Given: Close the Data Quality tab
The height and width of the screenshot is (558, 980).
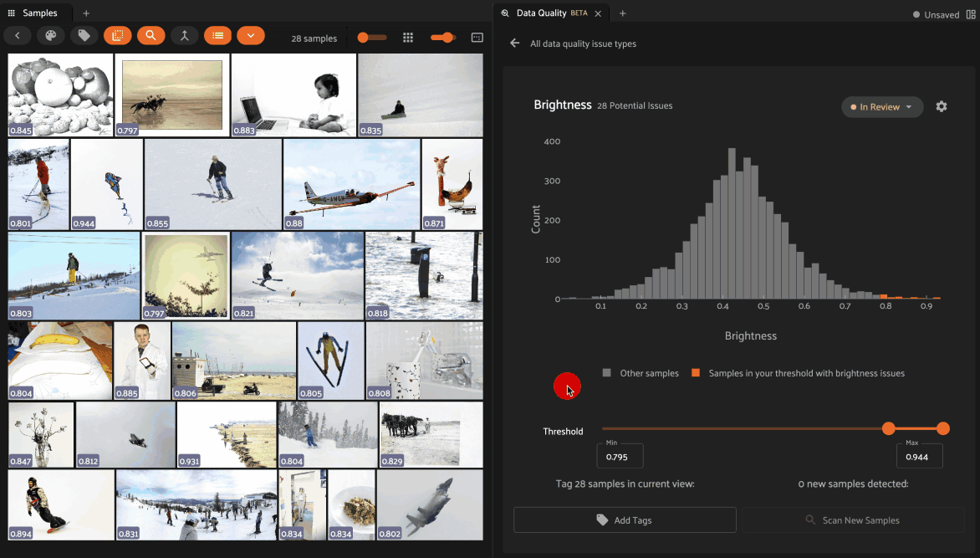Looking at the screenshot, I should coord(598,13).
